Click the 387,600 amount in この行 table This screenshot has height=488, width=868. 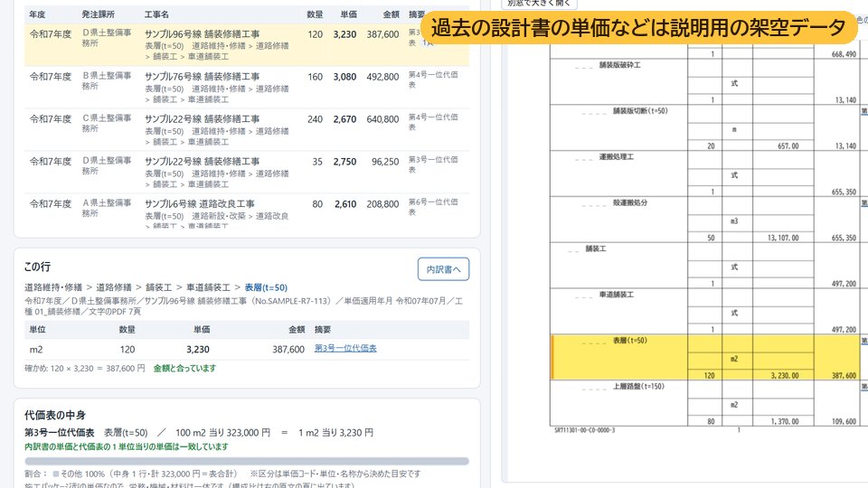[288, 350]
